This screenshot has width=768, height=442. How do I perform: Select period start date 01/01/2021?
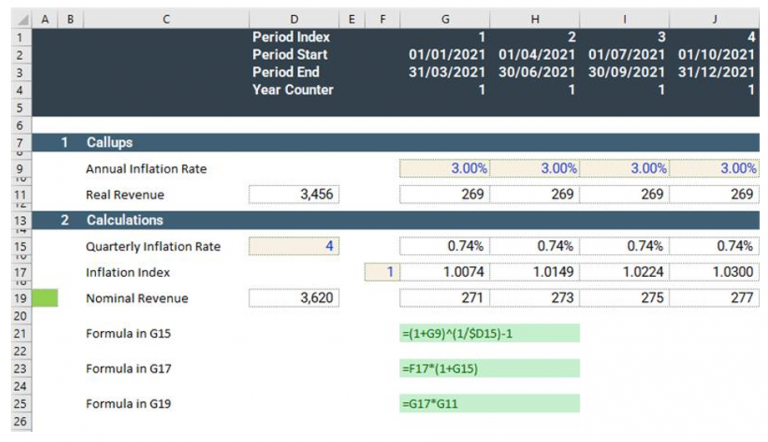pyautogui.click(x=447, y=54)
